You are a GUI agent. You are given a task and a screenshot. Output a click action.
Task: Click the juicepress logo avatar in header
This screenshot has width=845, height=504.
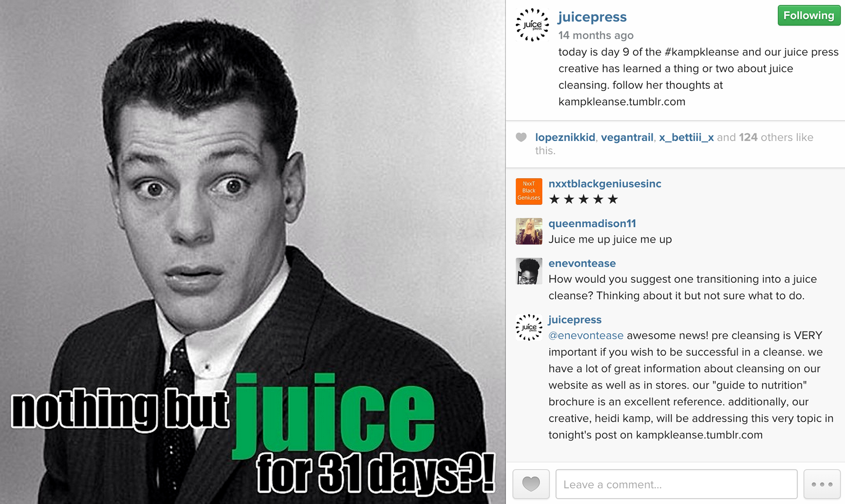point(532,25)
